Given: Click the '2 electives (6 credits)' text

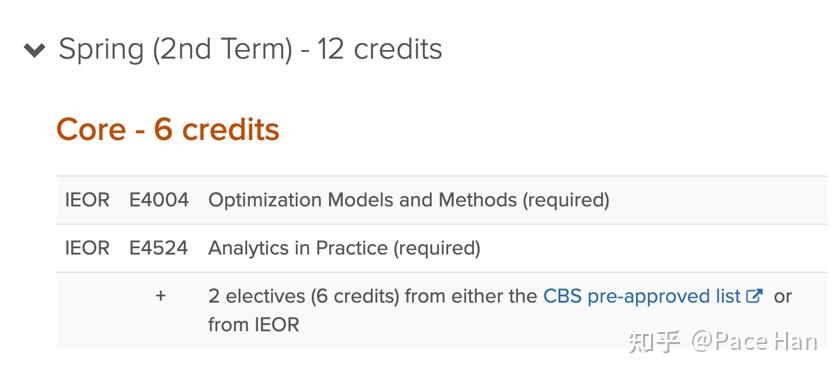Looking at the screenshot, I should [x=304, y=296].
